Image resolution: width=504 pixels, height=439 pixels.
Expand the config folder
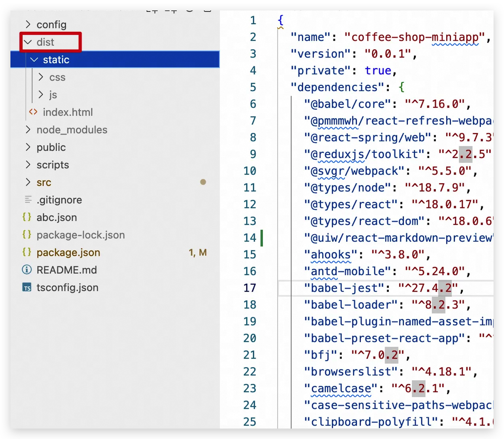(28, 25)
